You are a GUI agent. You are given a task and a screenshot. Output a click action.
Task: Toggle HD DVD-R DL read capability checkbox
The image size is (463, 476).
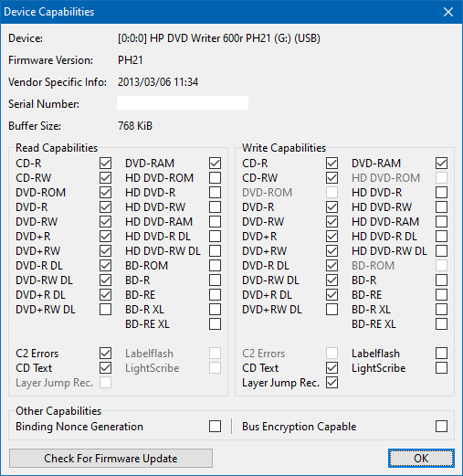click(x=215, y=236)
